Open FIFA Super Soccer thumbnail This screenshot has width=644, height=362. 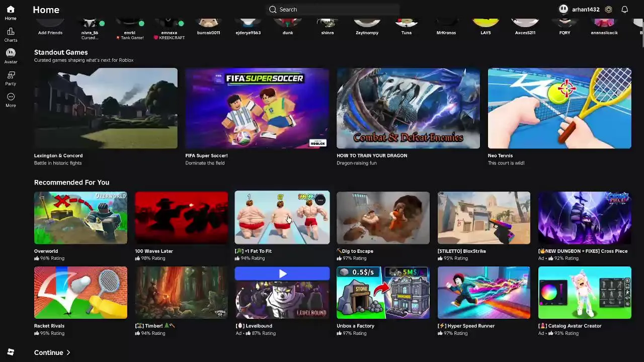(257, 108)
